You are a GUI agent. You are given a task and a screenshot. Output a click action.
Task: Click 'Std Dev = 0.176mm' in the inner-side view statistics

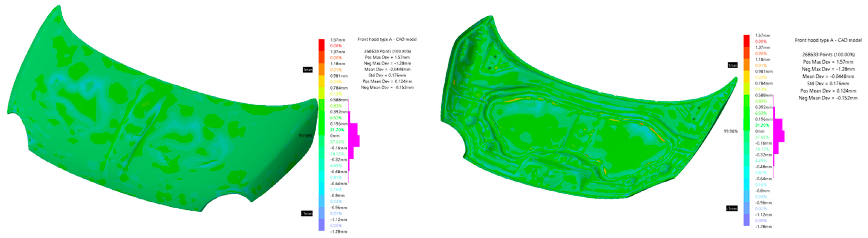828,83
